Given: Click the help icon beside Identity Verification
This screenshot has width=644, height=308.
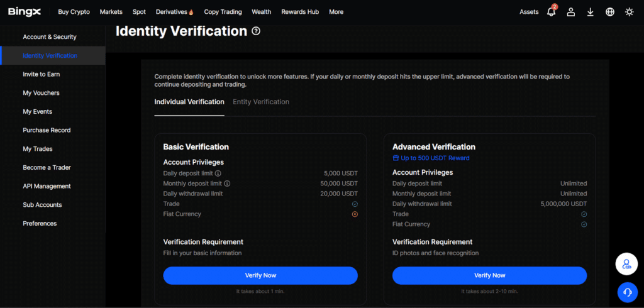Looking at the screenshot, I should point(256,31).
